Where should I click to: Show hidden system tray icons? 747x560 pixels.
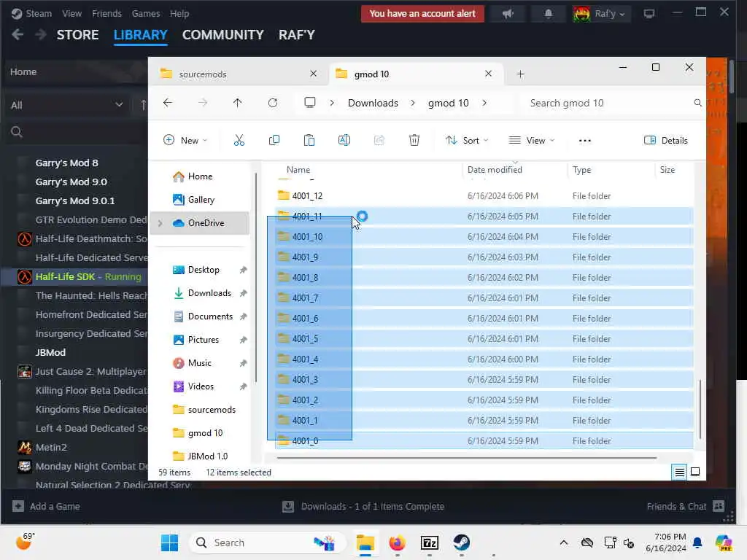click(564, 542)
